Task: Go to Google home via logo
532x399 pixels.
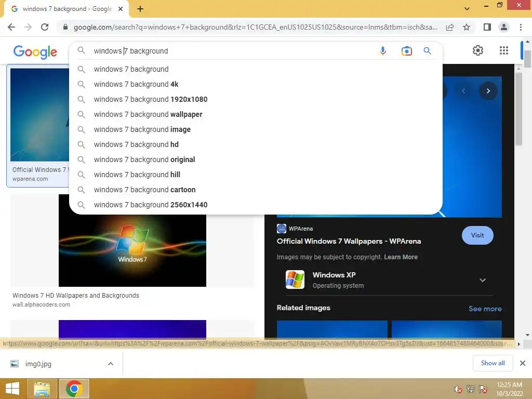Action: coord(35,52)
